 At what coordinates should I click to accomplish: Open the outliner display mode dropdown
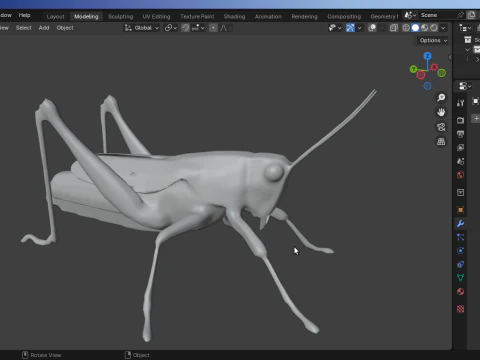(x=465, y=28)
